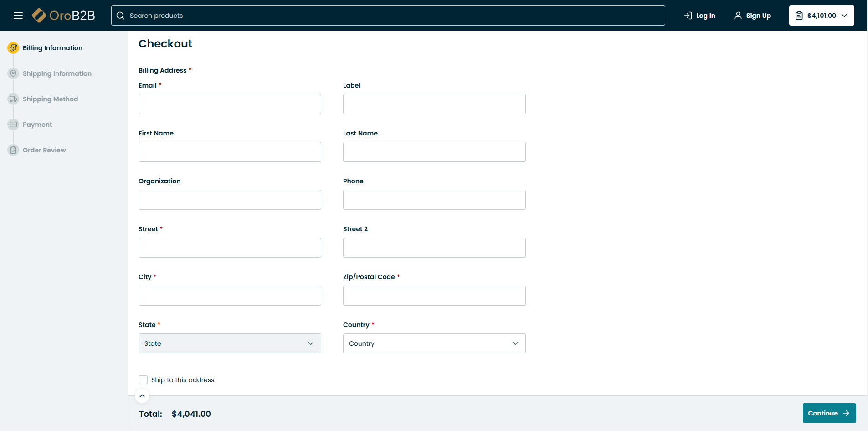Viewport: 868px width, 431px height.
Task: Click the Billing Information step icon
Action: pos(13,48)
